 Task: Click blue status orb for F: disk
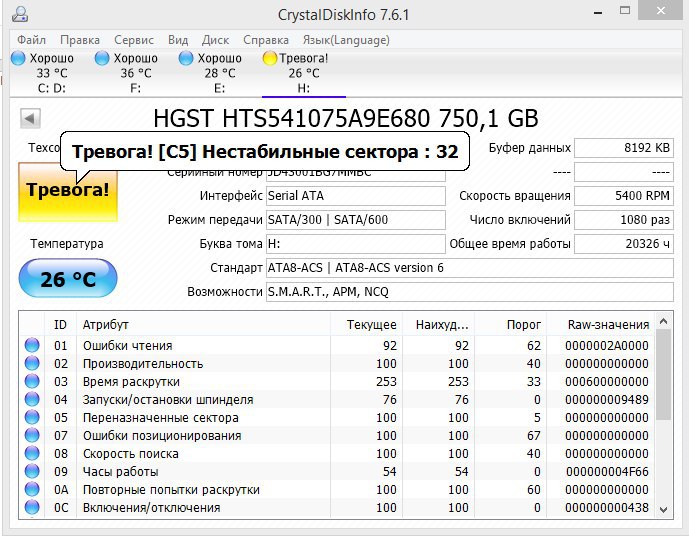coord(102,58)
